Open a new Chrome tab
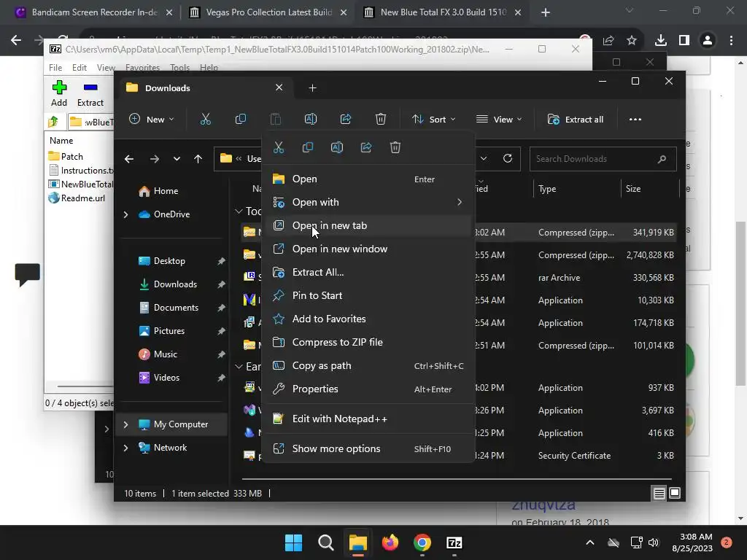Viewport: 747px width, 560px height. (x=546, y=12)
